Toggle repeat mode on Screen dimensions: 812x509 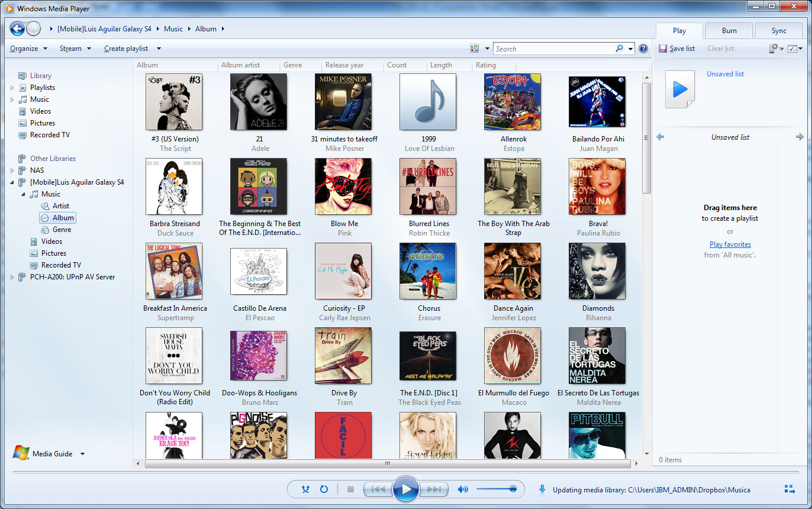coord(324,489)
